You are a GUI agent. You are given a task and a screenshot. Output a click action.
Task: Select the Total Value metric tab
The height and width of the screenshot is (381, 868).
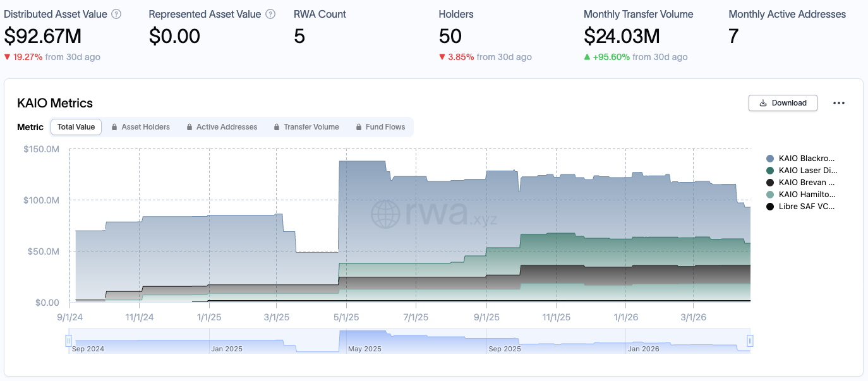pos(76,126)
